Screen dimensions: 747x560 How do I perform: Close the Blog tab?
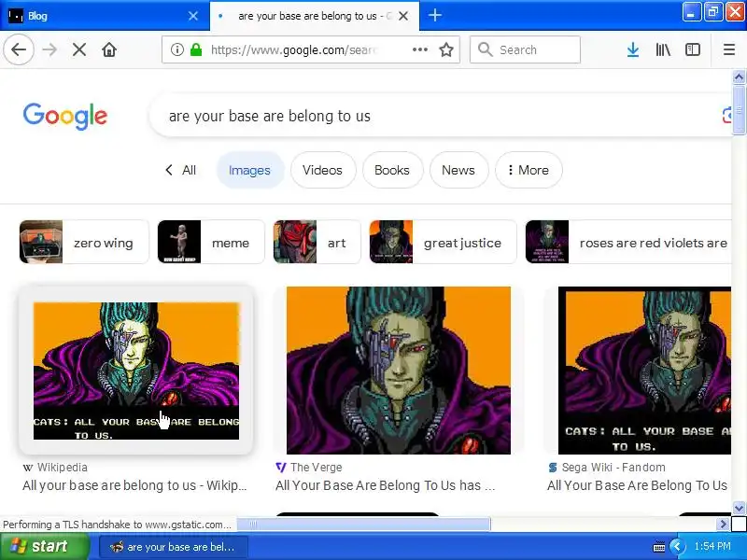pyautogui.click(x=193, y=16)
